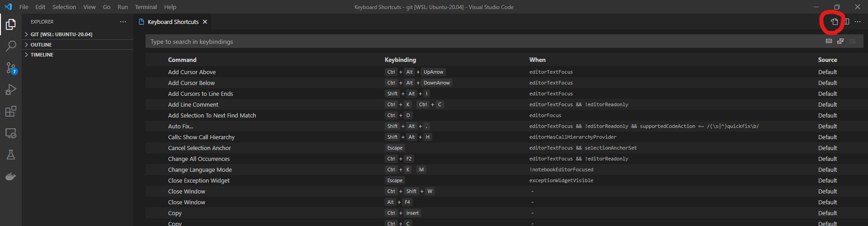Open the Help menu
The height and width of the screenshot is (226, 868).
click(x=170, y=7)
